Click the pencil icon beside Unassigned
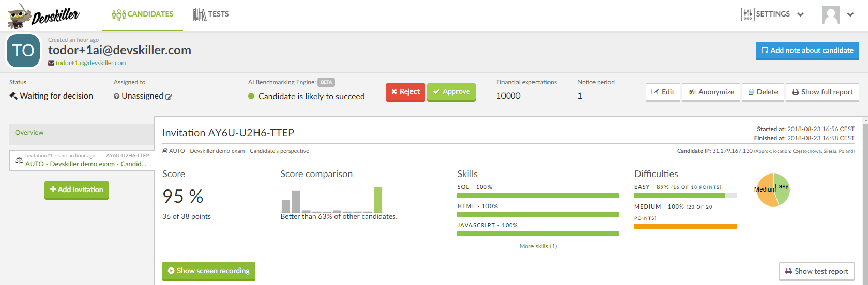The width and height of the screenshot is (868, 285). pyautogui.click(x=169, y=97)
